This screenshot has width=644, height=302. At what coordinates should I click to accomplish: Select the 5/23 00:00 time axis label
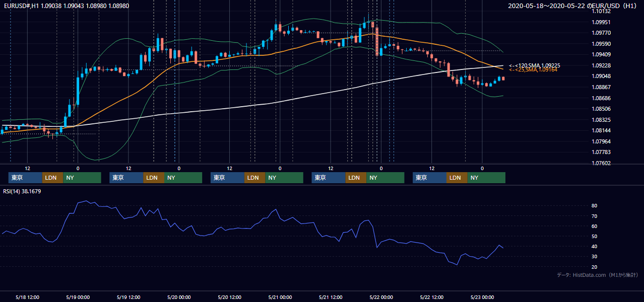point(482,297)
